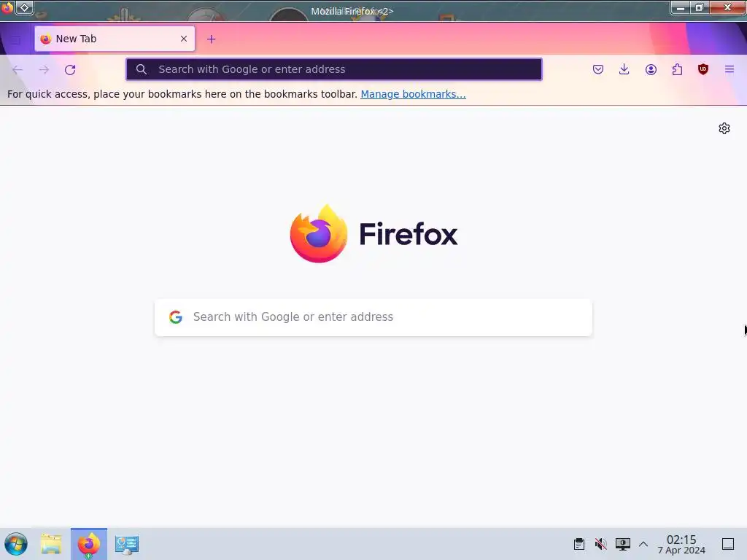Open the Start menu button
The image size is (747, 560).
point(16,544)
